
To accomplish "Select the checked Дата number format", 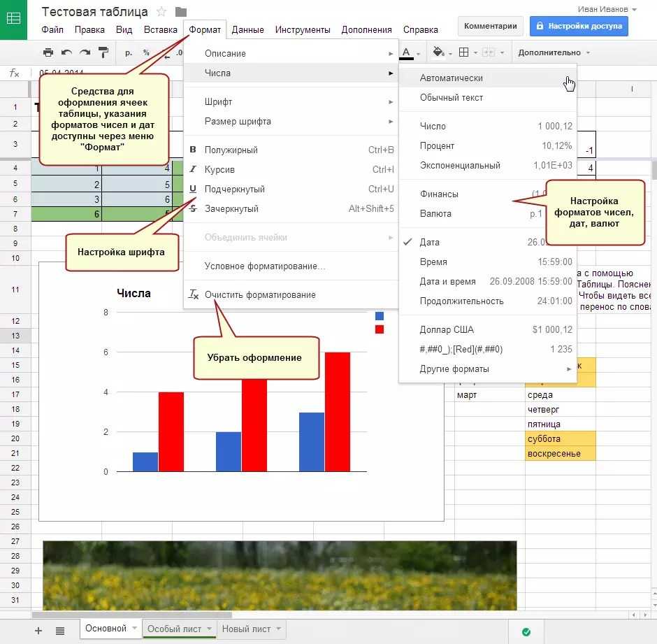I will 430,242.
